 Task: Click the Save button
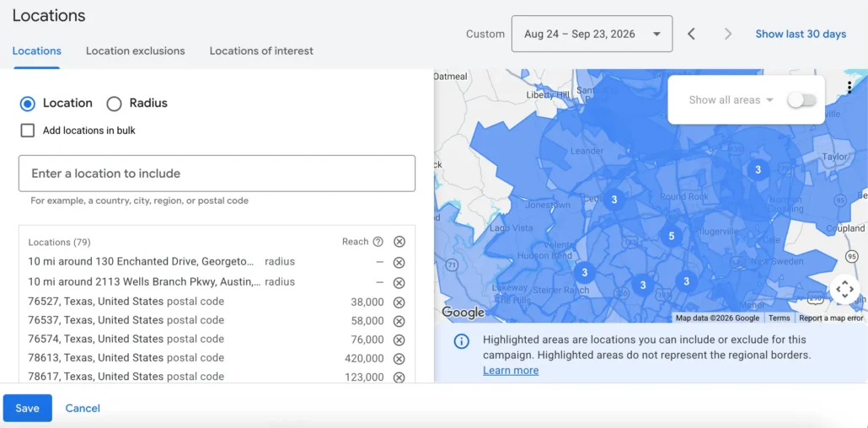(x=27, y=408)
